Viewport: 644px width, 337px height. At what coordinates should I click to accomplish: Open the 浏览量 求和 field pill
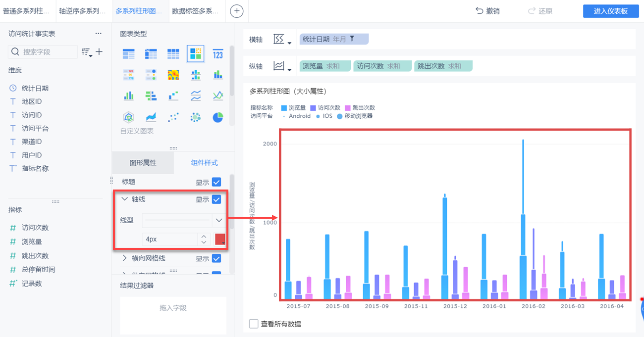[x=325, y=66]
